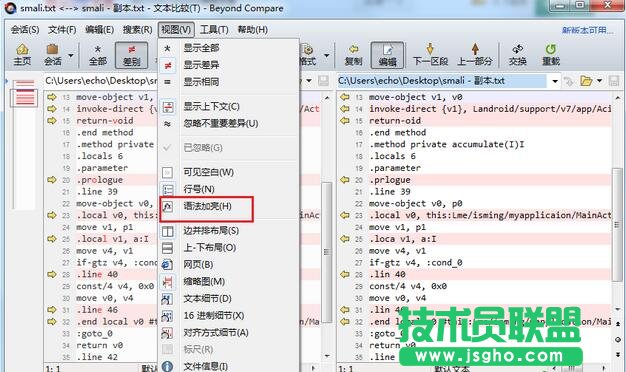Viewport: 626px width, 372px height.
Task: Click the thumbnail overview strip
Action: 24,144
